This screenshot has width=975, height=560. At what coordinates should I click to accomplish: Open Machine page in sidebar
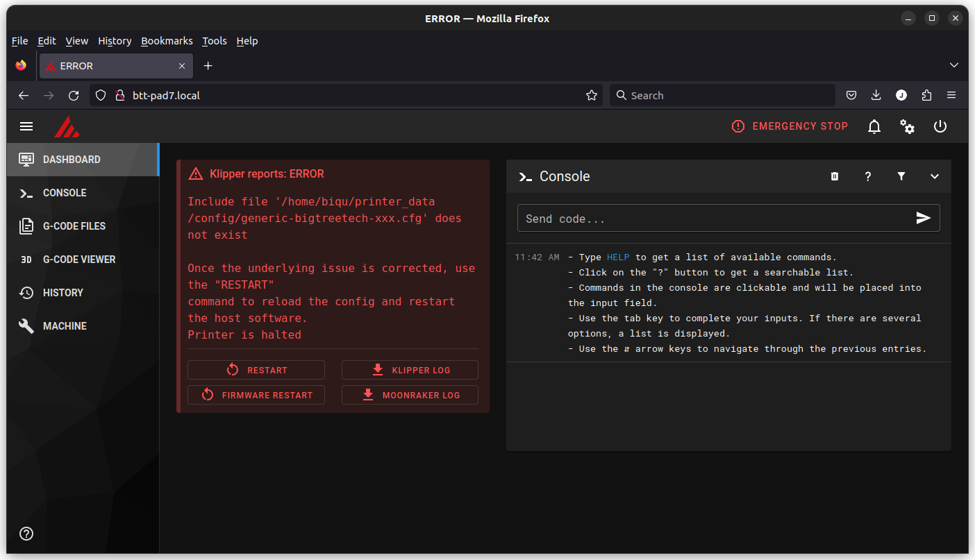point(83,326)
